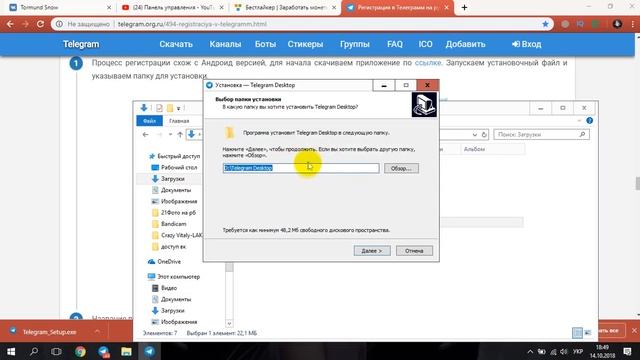Screen dimensions: 640x360
Task: Open Файл tab in Explorer window
Action: (x=149, y=121)
